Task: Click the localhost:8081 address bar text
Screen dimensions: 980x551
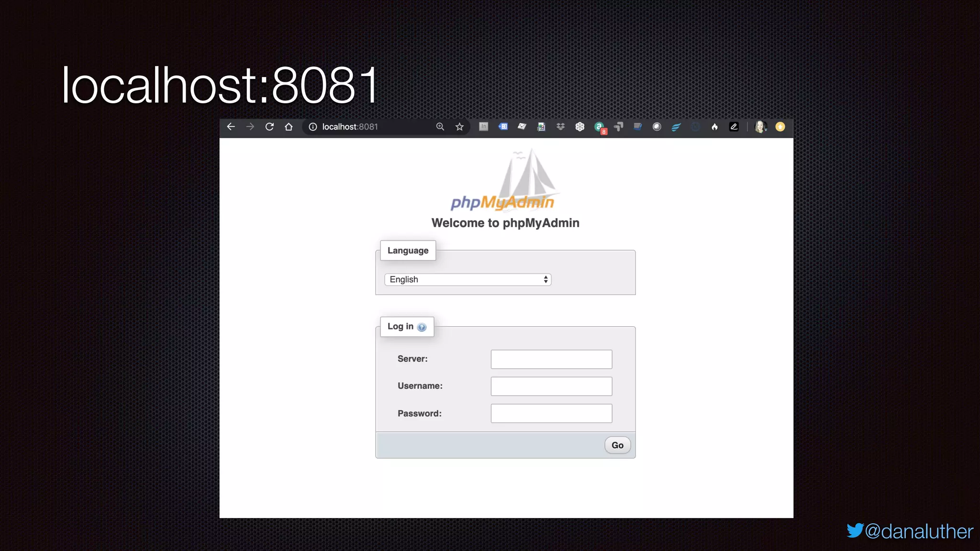Action: coord(350,127)
